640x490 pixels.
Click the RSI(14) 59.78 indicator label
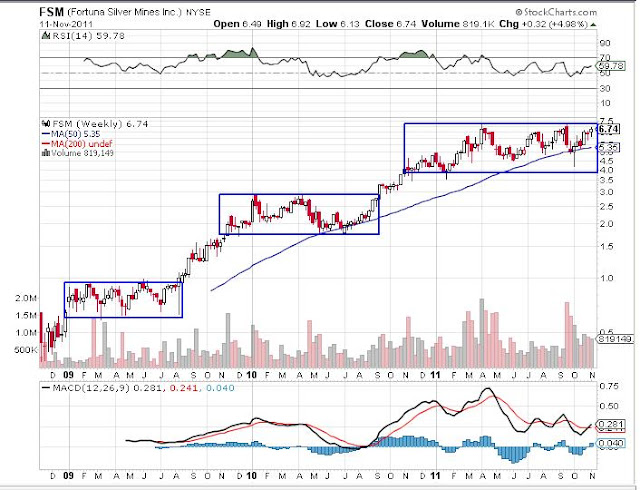[x=88, y=36]
